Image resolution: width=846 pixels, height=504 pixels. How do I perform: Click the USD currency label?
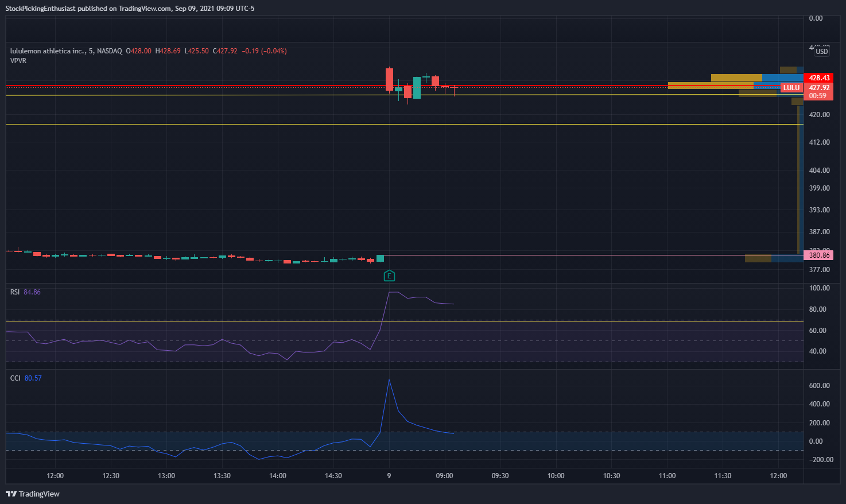[x=822, y=52]
